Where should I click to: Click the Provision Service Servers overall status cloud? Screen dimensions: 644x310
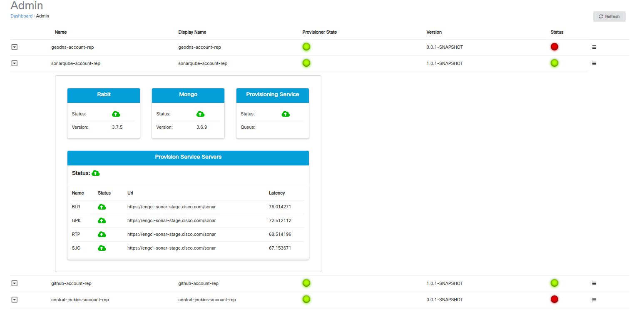[x=96, y=173]
